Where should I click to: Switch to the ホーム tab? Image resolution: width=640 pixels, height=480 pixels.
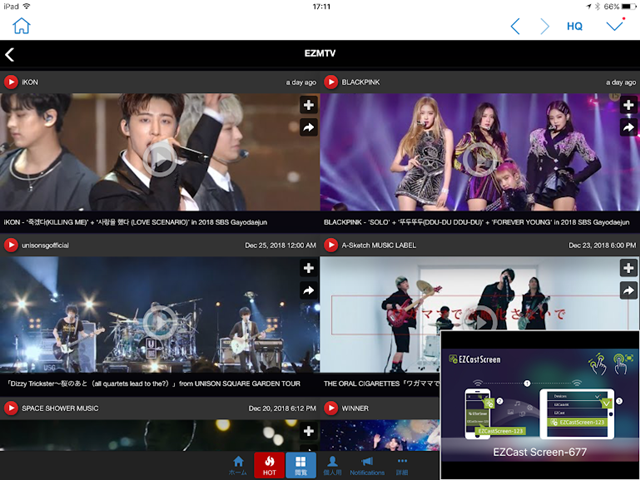[x=238, y=465]
